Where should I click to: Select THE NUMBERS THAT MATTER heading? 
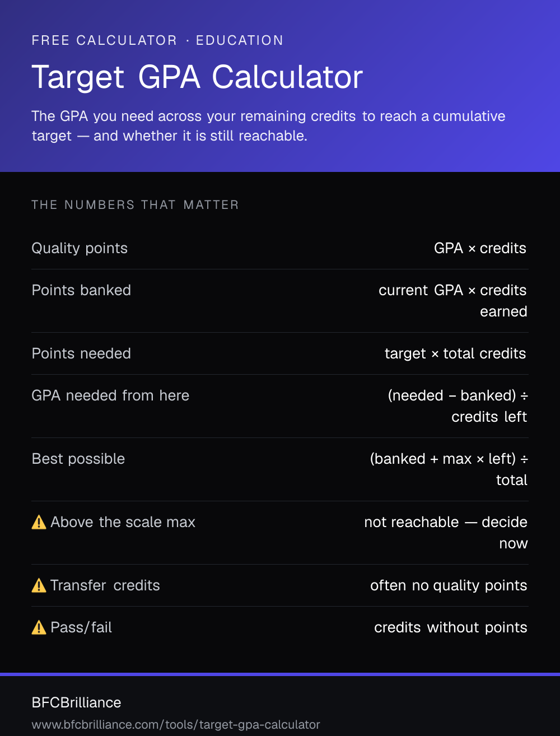pyautogui.click(x=135, y=205)
